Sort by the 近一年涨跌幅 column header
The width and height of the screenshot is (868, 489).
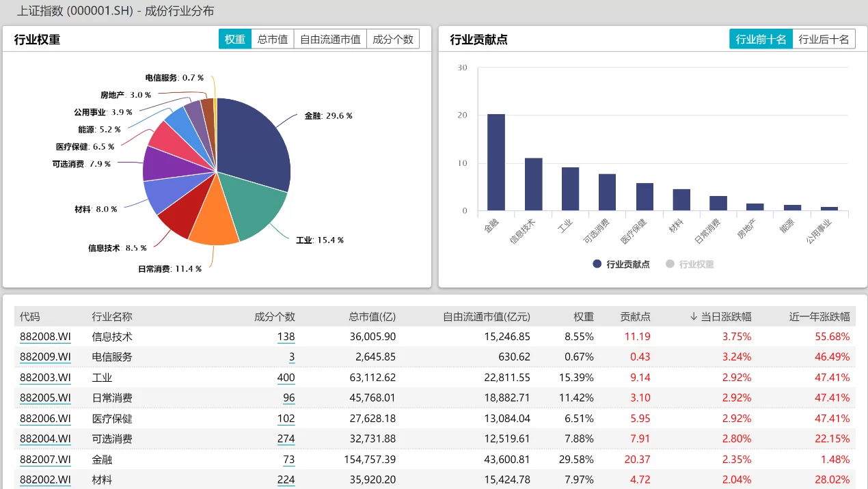tap(819, 316)
